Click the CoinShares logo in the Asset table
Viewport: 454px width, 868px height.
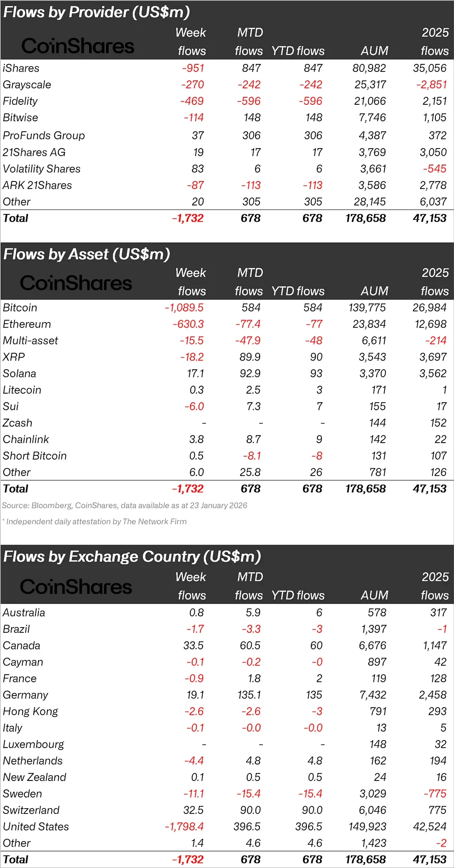(x=76, y=283)
